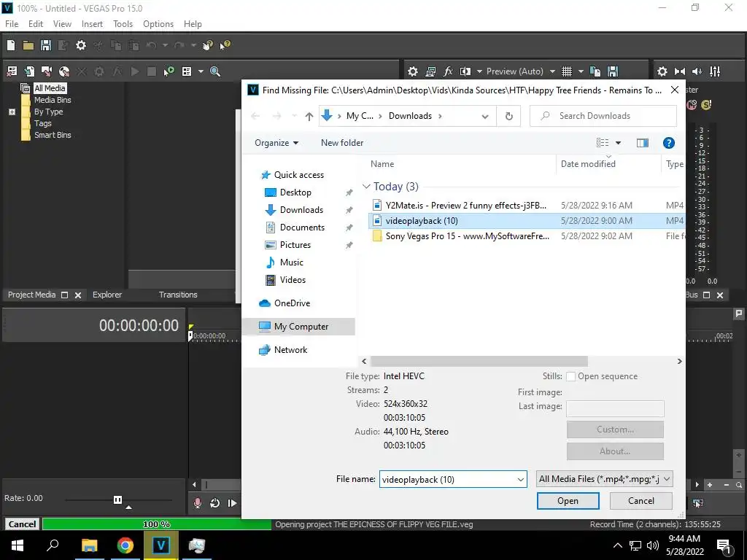Toggle the Auto Preview play-cursor icon
The width and height of the screenshot is (747, 560).
pos(169,71)
